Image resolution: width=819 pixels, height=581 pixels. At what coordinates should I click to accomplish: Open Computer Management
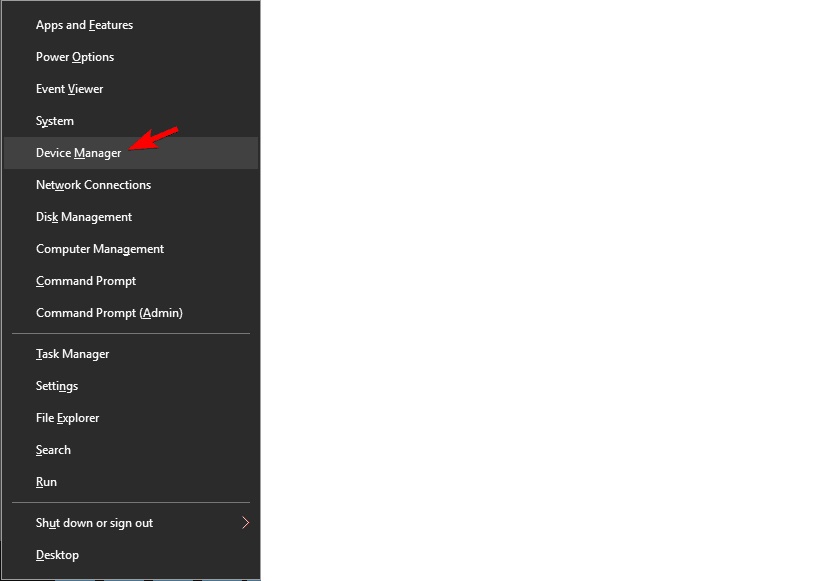[x=131, y=249]
